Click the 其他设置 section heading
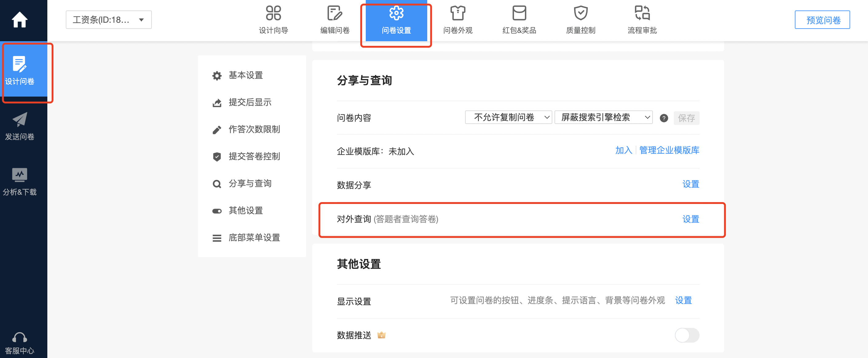The height and width of the screenshot is (358, 868). (359, 264)
